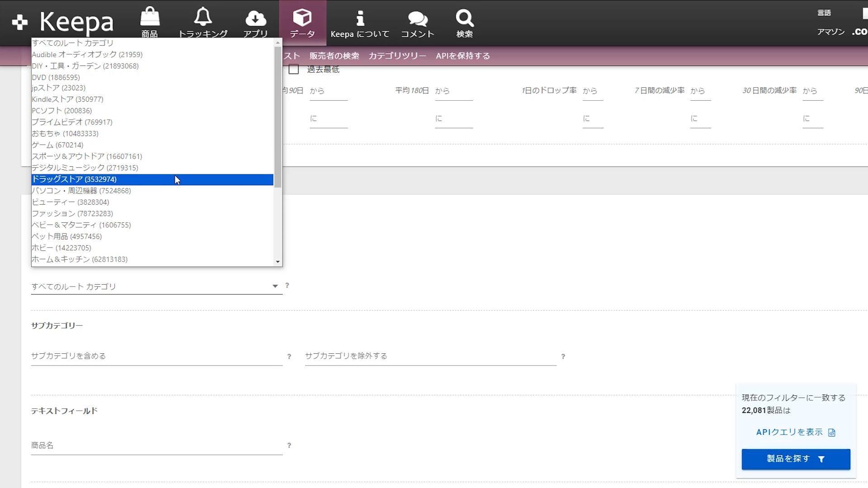Open the コメント speech bubble icon
The width and height of the screenshot is (868, 488).
(417, 19)
